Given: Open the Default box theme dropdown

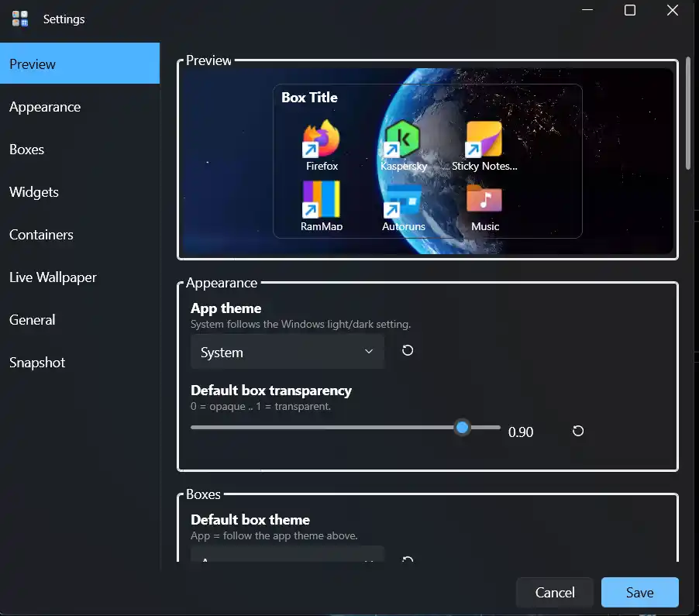Looking at the screenshot, I should coord(287,554).
